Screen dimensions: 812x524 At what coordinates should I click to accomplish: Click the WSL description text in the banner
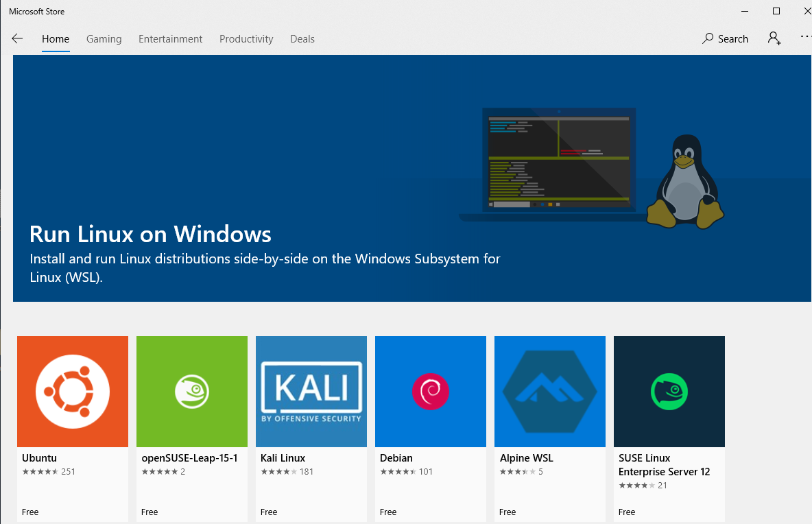coord(265,267)
